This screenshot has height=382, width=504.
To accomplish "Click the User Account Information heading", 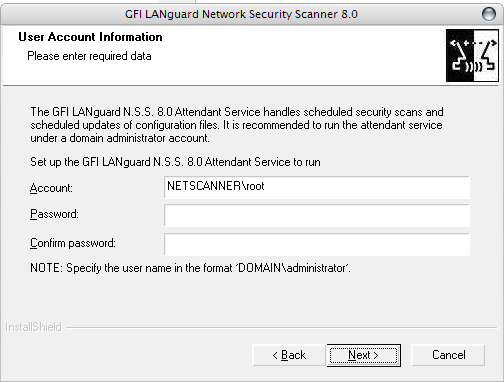I will (x=90, y=37).
